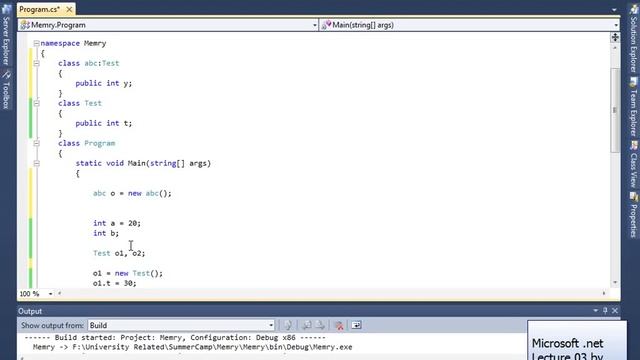Click the Toolbox wrench icon
Image resolution: width=640 pixels, height=360 pixels.
pos(6,75)
